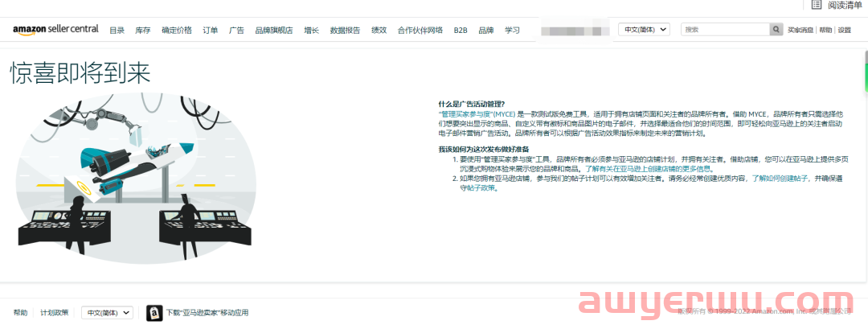This screenshot has height=329, width=868.
Task: Click the Amazon Seller Central logo
Action: tap(55, 29)
